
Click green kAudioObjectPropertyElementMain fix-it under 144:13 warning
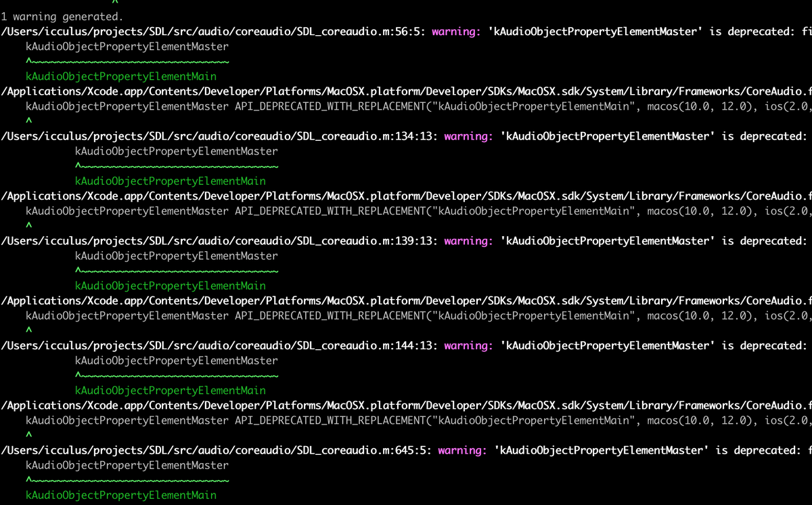pos(171,390)
